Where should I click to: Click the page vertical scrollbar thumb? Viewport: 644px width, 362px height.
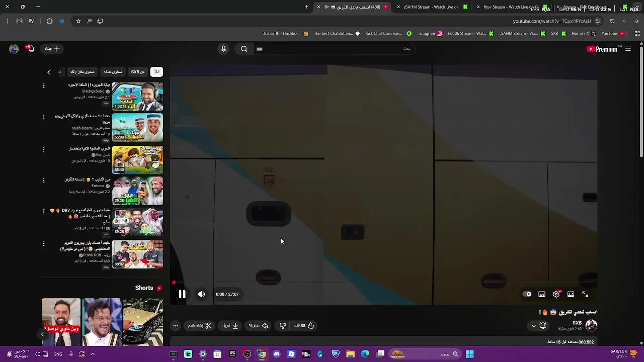641,103
